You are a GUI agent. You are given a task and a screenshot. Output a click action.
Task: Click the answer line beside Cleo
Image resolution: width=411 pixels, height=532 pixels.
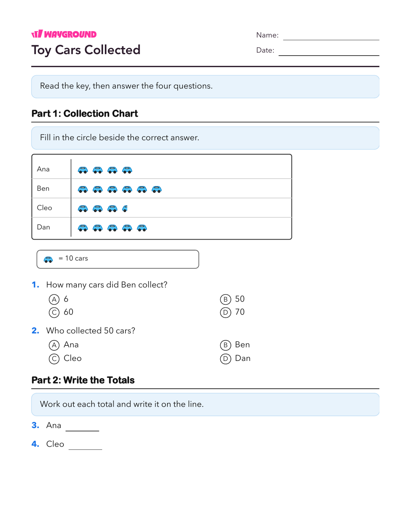pyautogui.click(x=85, y=449)
